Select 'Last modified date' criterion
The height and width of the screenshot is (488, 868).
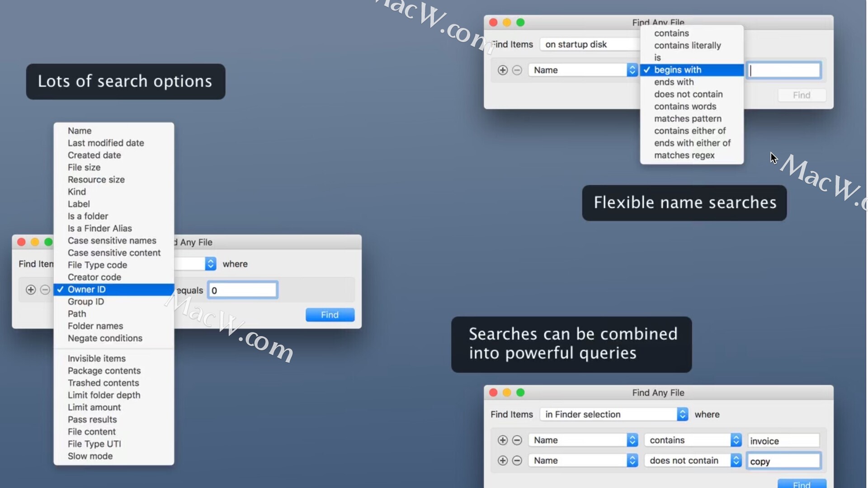(113, 143)
